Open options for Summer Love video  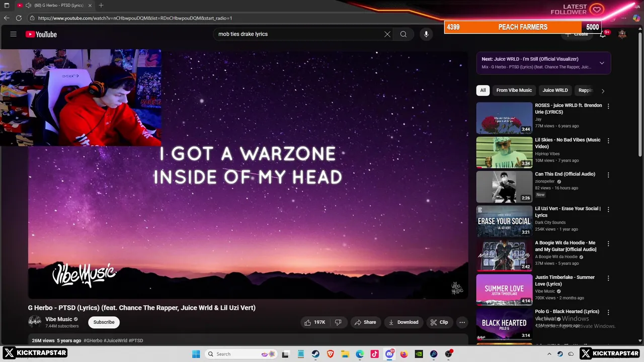point(608,278)
